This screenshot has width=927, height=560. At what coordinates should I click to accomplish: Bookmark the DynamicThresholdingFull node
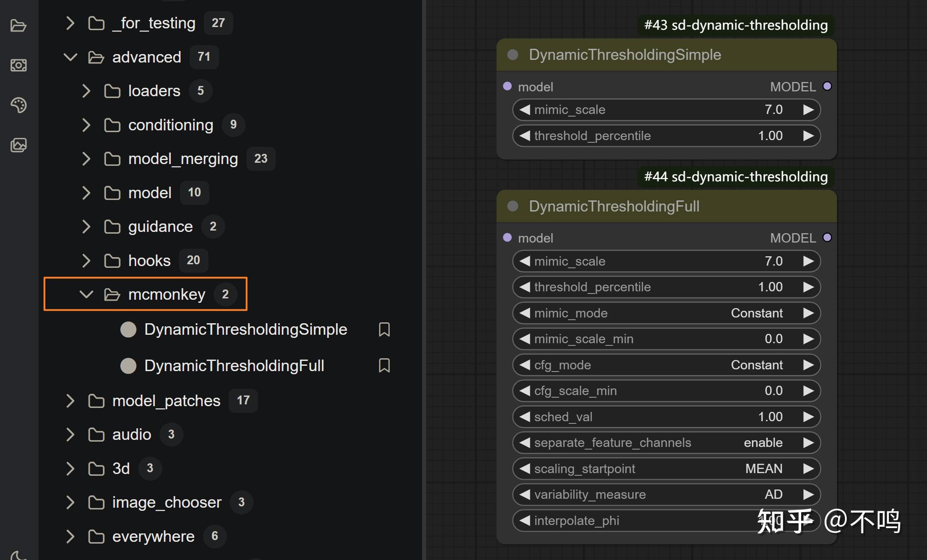tap(384, 366)
